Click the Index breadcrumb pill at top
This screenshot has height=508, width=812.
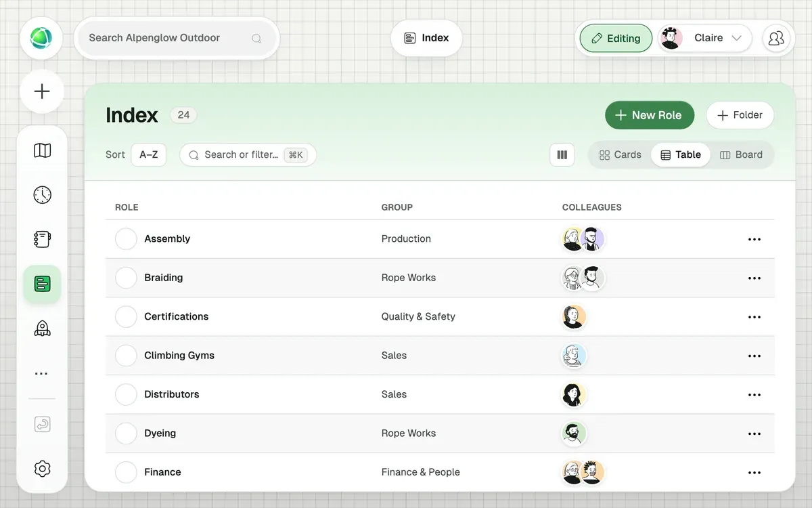(x=426, y=38)
